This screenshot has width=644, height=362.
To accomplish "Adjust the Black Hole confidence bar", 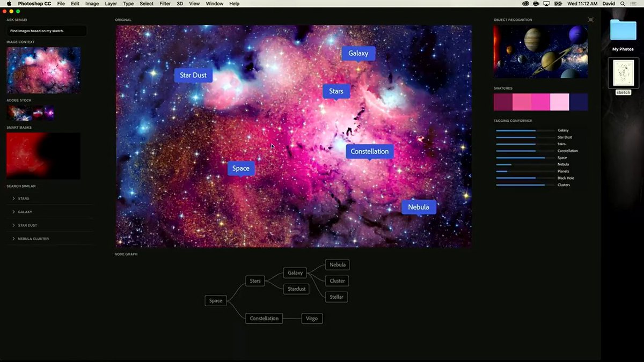I will [x=525, y=178].
